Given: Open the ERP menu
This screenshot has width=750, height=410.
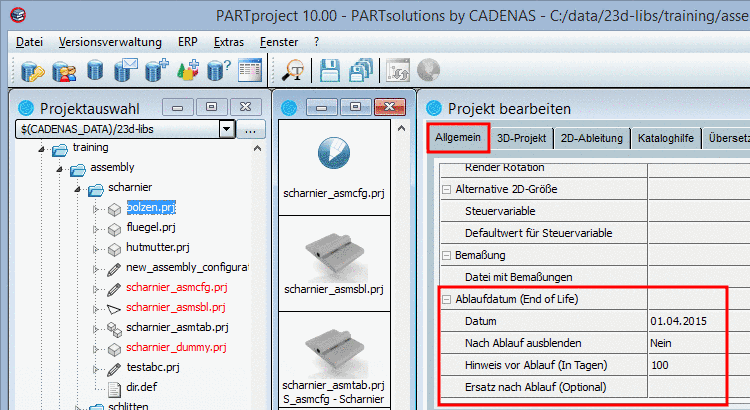Looking at the screenshot, I should 188,42.
